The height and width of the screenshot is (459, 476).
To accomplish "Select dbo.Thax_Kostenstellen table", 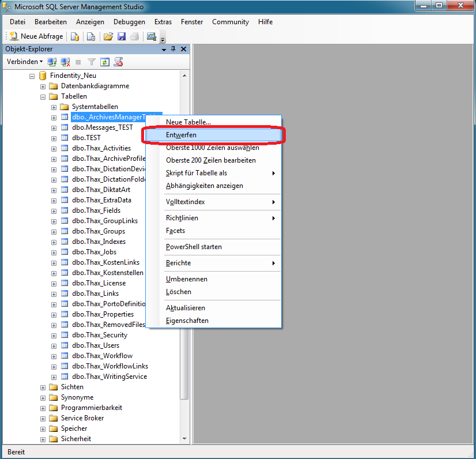I will tap(108, 273).
